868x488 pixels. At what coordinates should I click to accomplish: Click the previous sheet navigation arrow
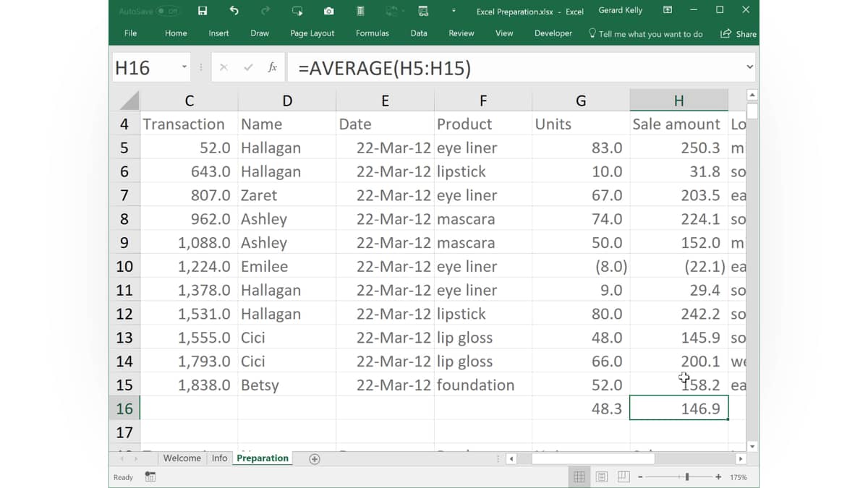[x=122, y=459]
